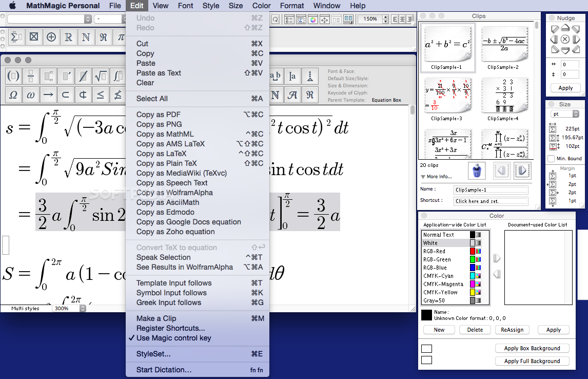This screenshot has height=379, width=588.
Task: Insert a fraction template
Action: click(x=31, y=77)
